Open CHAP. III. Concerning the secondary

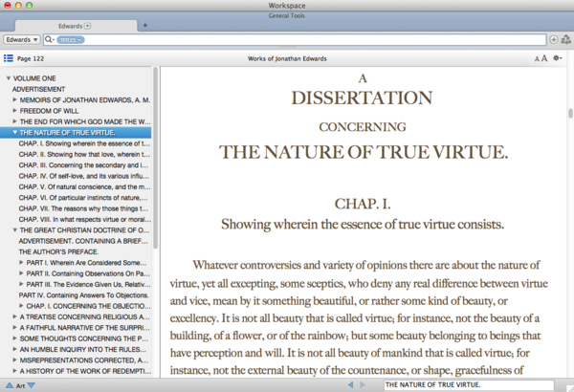tap(84, 165)
